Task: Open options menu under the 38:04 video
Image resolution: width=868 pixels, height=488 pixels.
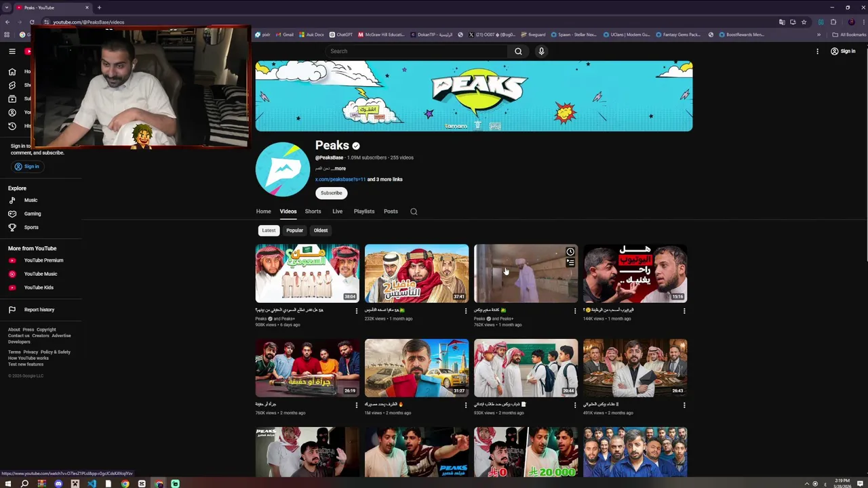Action: 357,311
